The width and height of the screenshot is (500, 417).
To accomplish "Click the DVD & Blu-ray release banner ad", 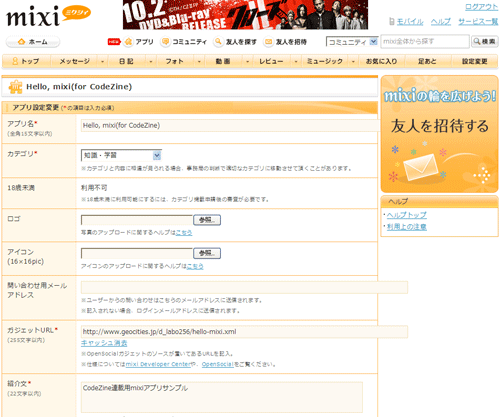I will click(x=245, y=15).
